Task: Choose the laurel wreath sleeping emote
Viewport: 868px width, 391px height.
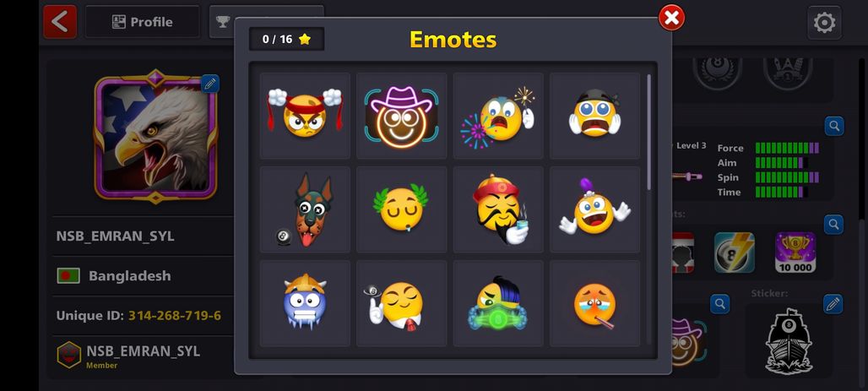Action: pos(401,210)
